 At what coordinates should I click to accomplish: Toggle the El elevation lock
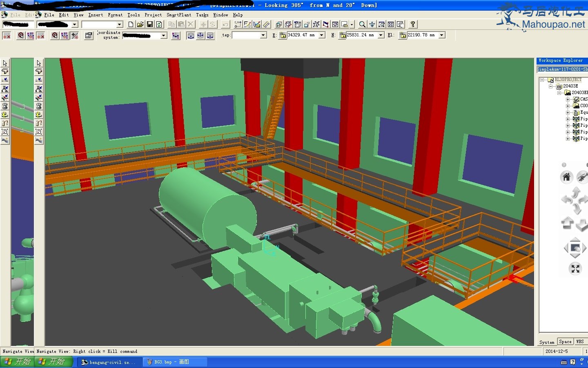point(403,36)
